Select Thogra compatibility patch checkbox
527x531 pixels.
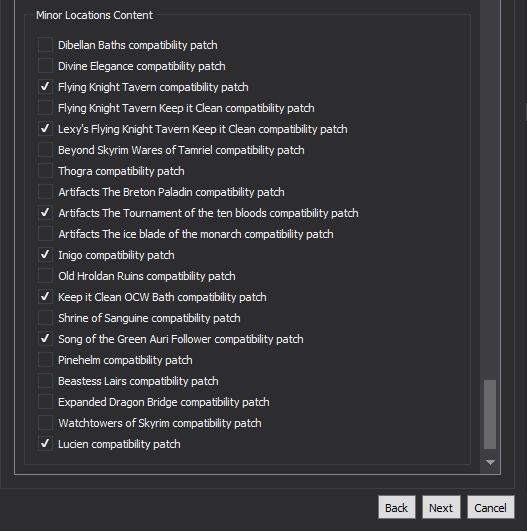[x=45, y=171]
